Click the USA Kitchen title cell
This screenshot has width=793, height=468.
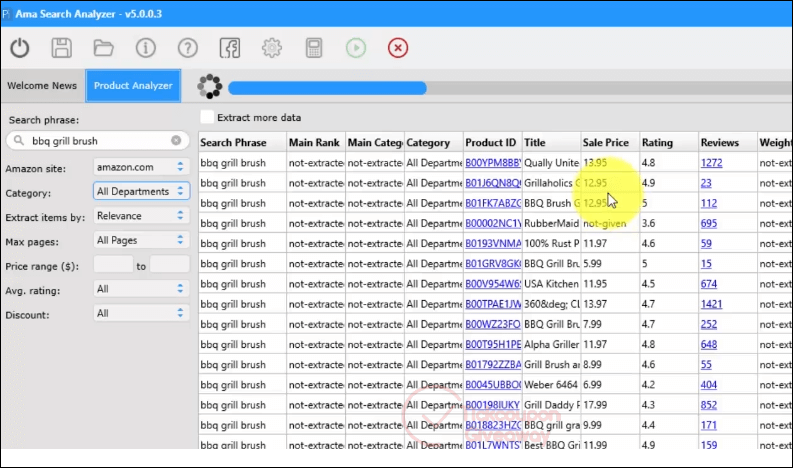coord(551,284)
